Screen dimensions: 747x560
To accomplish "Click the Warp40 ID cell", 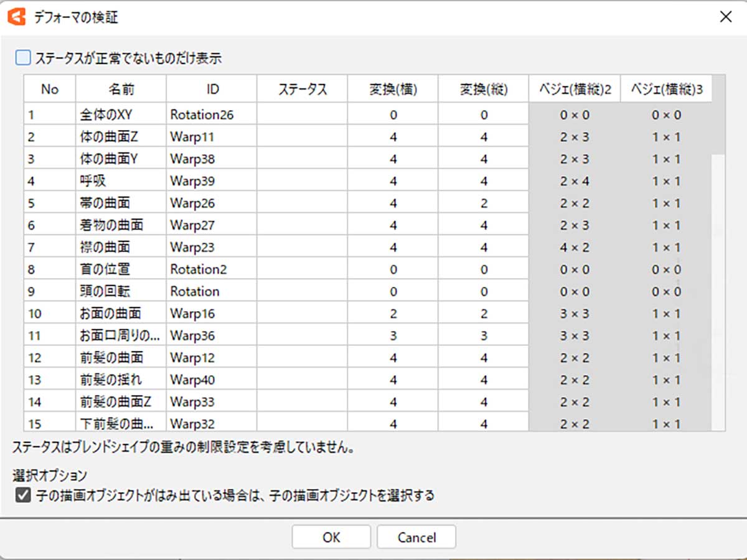I will click(212, 380).
